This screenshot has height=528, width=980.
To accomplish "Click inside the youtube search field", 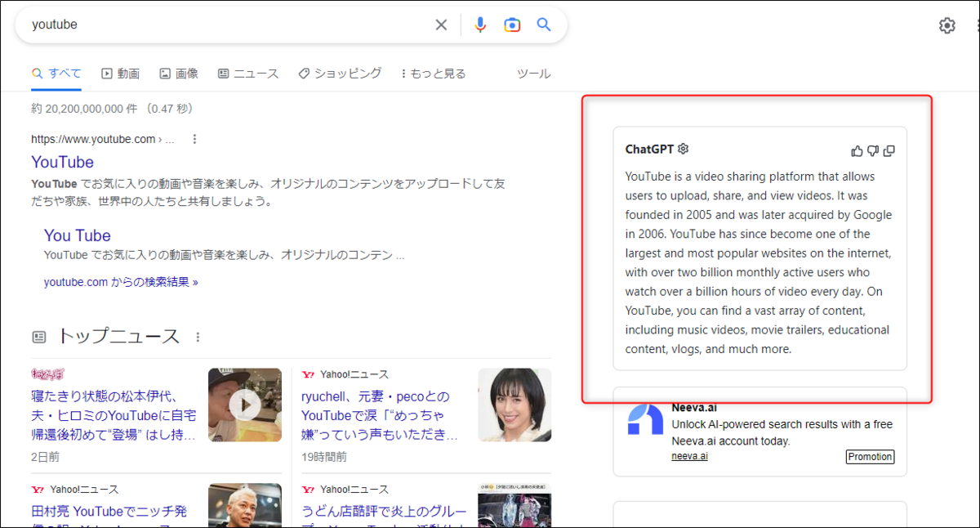I will [x=229, y=25].
